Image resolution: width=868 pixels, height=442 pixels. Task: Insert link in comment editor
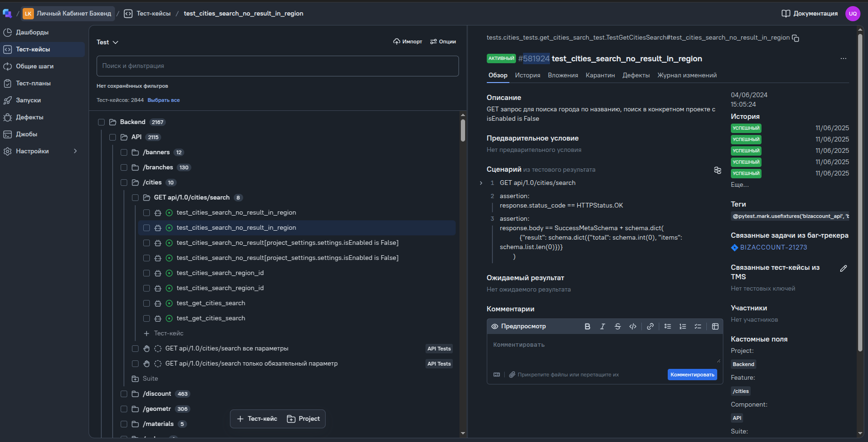[x=650, y=326]
